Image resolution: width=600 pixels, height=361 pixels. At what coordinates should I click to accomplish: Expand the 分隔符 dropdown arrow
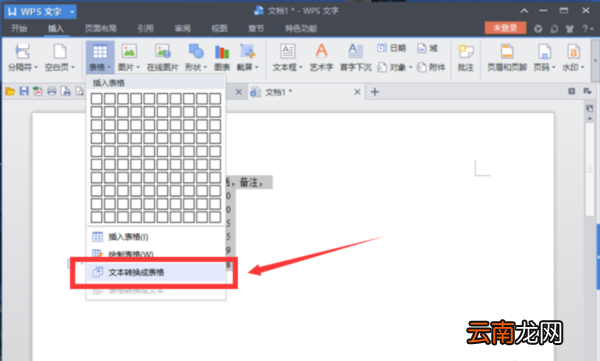coord(36,67)
